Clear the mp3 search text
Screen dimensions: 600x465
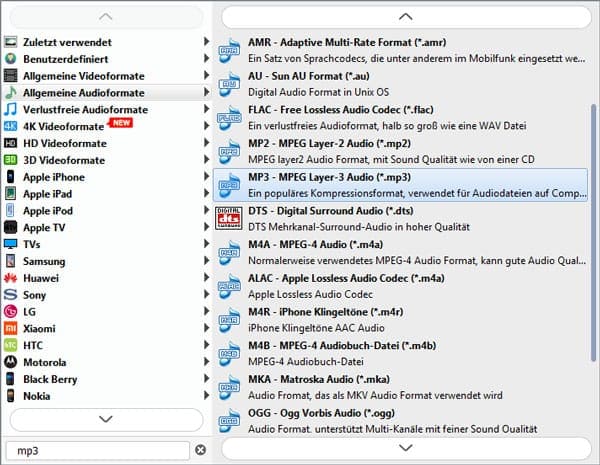[x=201, y=450]
